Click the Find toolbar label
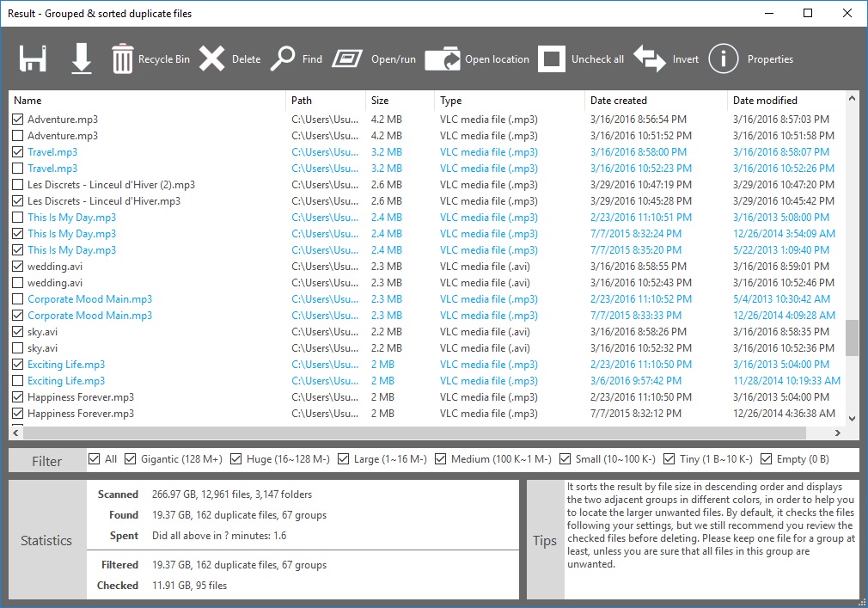Screen dimensions: 868x608 coord(312,59)
